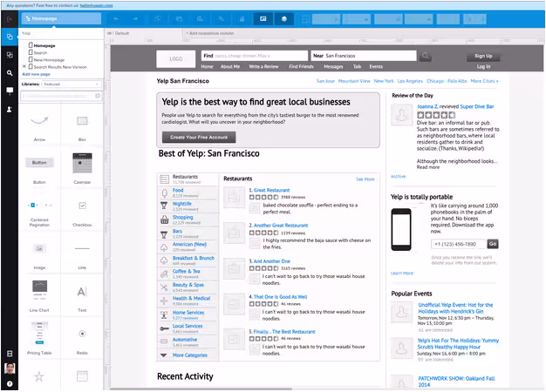This screenshot has width=546, height=392.
Task: Click the grid icon in the toolbar
Action: [305, 19]
